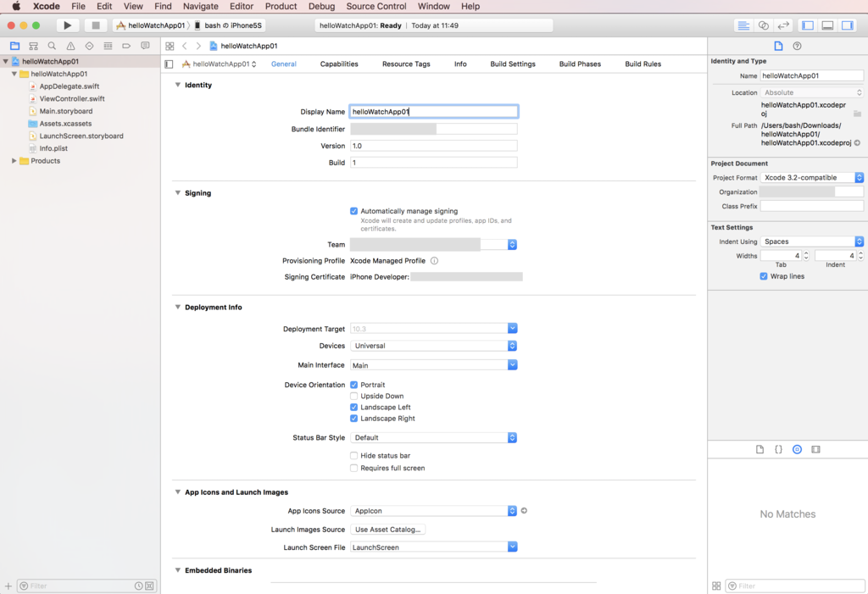Show the Media library
Image resolution: width=868 pixels, height=594 pixels.
[816, 449]
